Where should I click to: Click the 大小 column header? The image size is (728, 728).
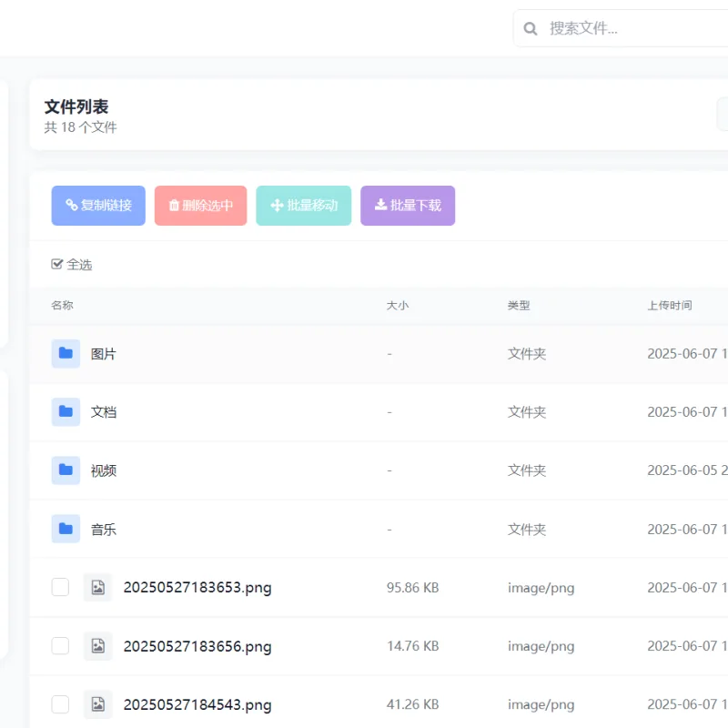pyautogui.click(x=398, y=306)
